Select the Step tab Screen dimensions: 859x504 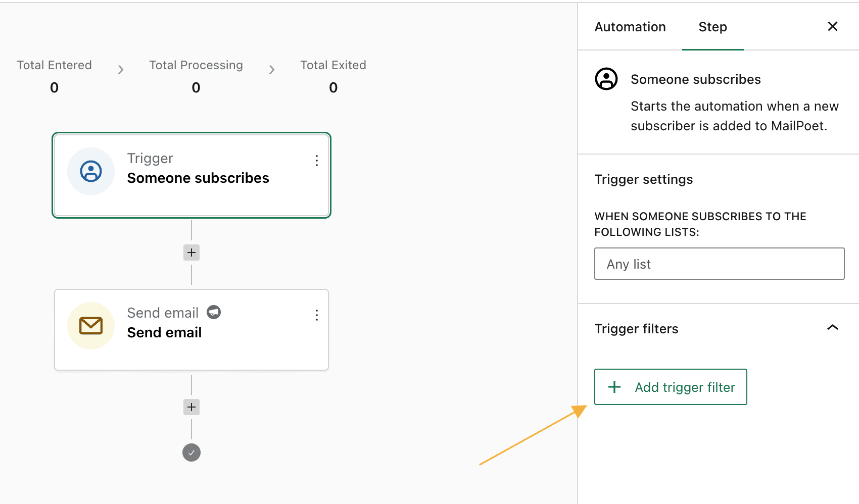712,27
